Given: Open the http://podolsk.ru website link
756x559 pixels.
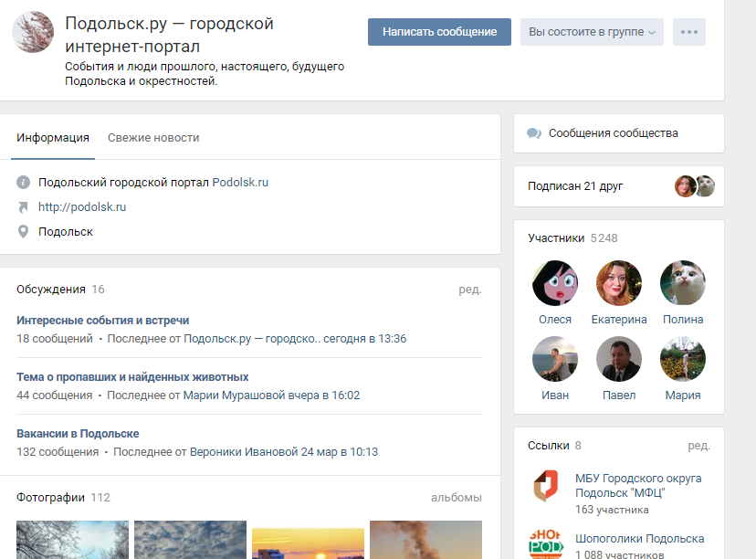Looking at the screenshot, I should 82,207.
